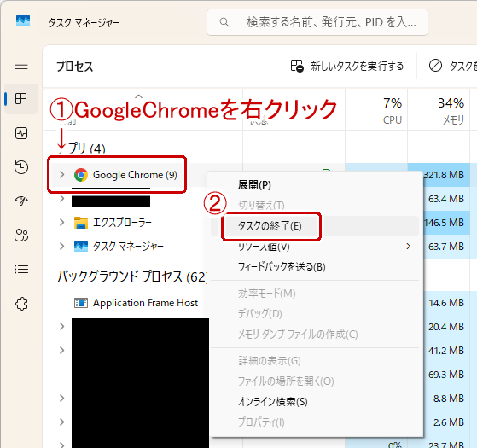Expand the タスク マネージャー process group
This screenshot has width=477, height=448.
tap(61, 246)
